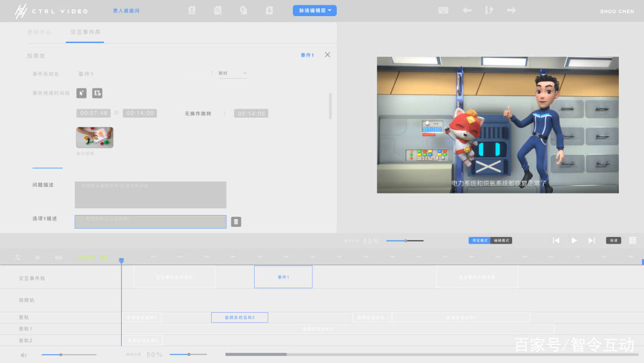The image size is (644, 363).
Task: Click the cursor pick-time icon
Action: pos(81,93)
